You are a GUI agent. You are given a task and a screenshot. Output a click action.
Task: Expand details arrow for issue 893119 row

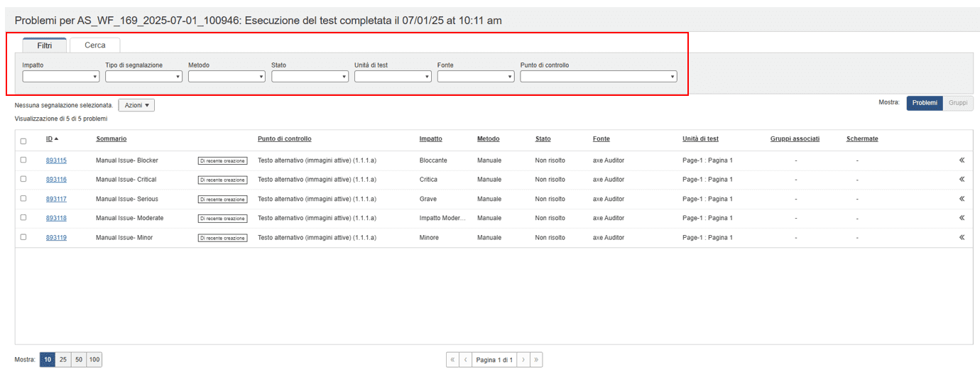pyautogui.click(x=962, y=237)
